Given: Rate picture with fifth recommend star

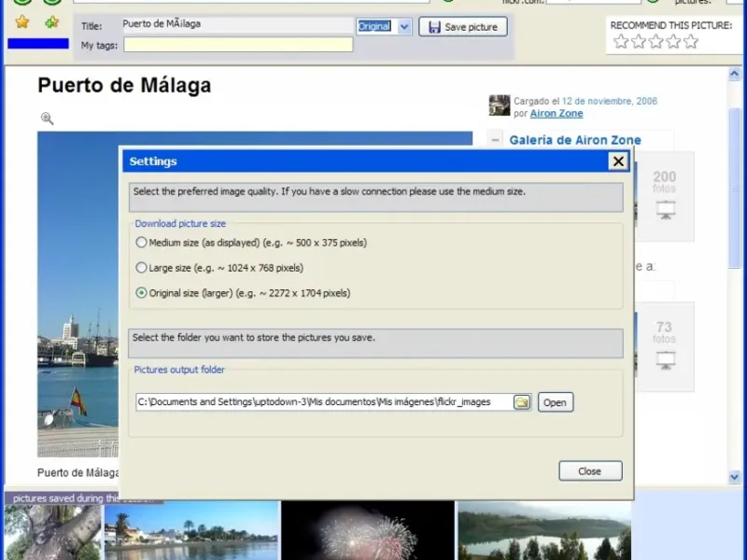Looking at the screenshot, I should [691, 41].
